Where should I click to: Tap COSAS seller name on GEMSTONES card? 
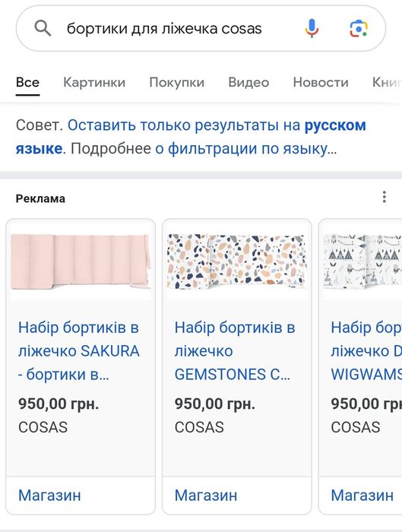[x=199, y=427]
